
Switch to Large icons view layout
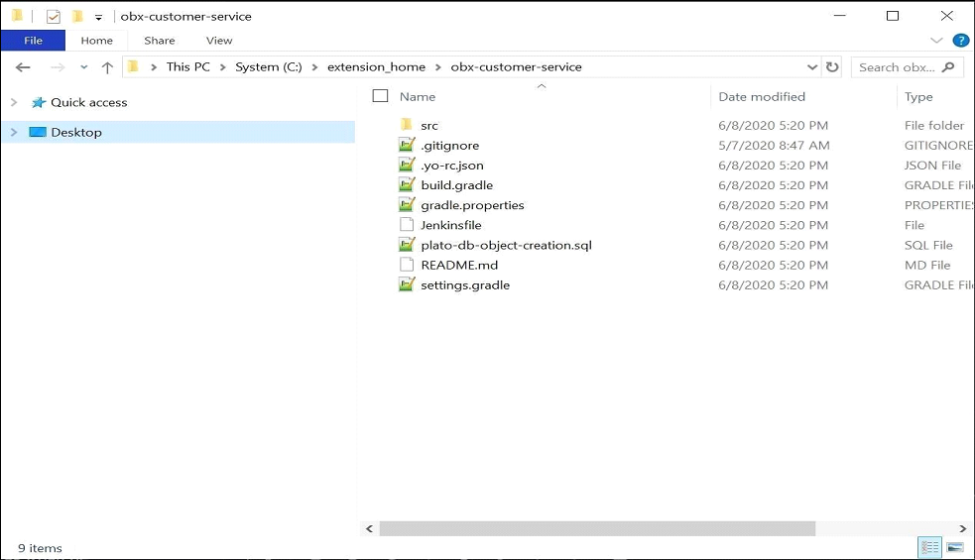[955, 547]
